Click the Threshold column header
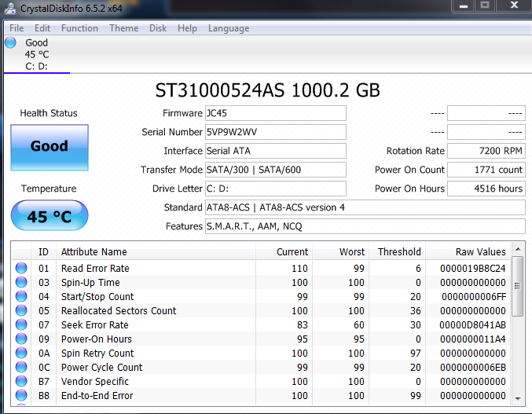 (x=398, y=252)
